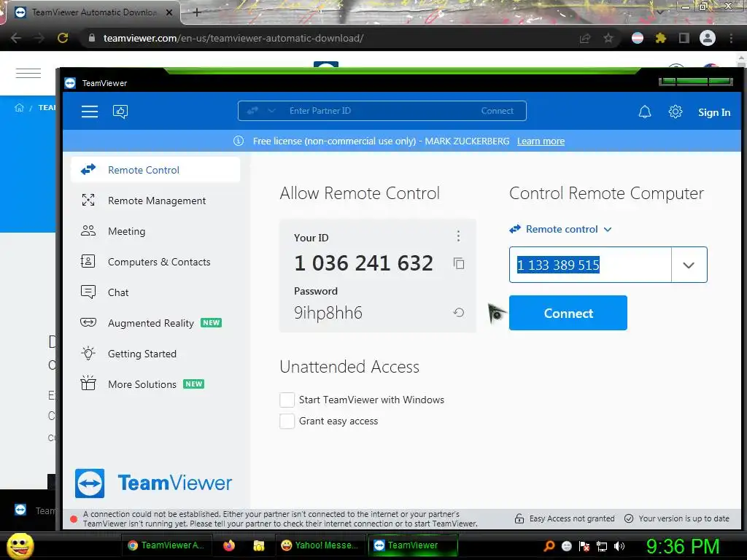This screenshot has height=560, width=747.
Task: Click the blue Connect button
Action: coord(568,313)
